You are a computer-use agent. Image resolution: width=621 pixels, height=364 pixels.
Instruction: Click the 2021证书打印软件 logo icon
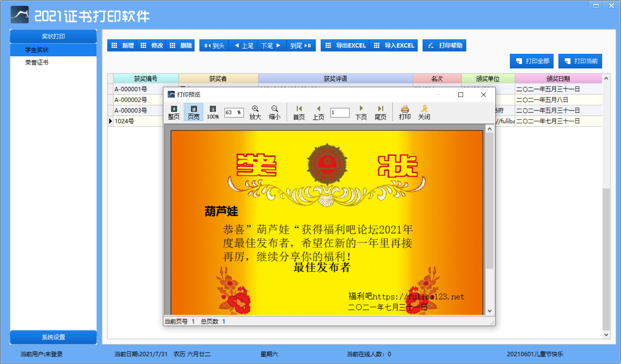[x=20, y=15]
